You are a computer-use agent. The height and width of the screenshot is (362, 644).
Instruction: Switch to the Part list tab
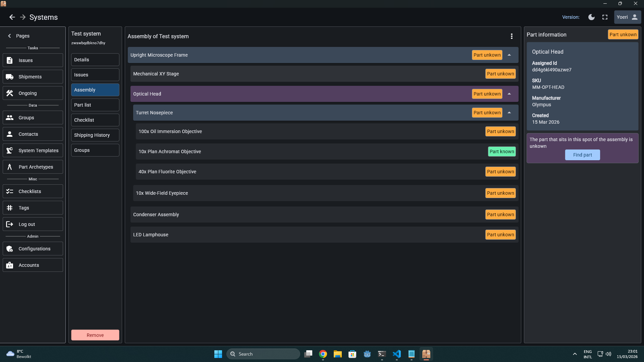[x=95, y=105]
